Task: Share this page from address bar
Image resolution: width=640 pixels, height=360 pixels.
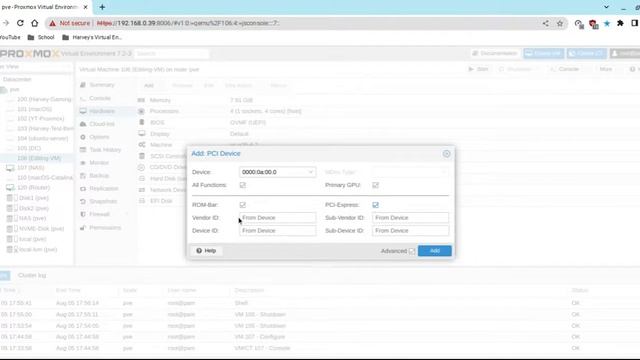Action: [x=546, y=23]
